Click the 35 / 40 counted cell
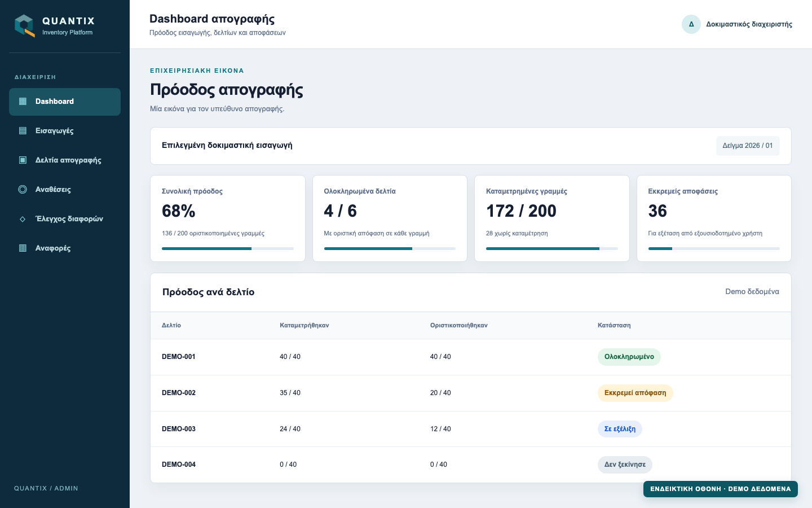 point(290,393)
